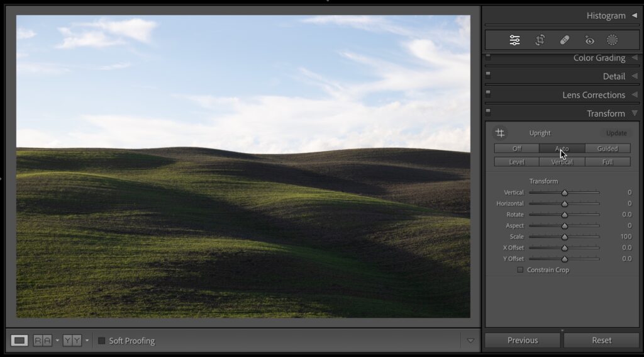Image resolution: width=644 pixels, height=357 pixels.
Task: Click the R|A reference view icon
Action: [43, 341]
